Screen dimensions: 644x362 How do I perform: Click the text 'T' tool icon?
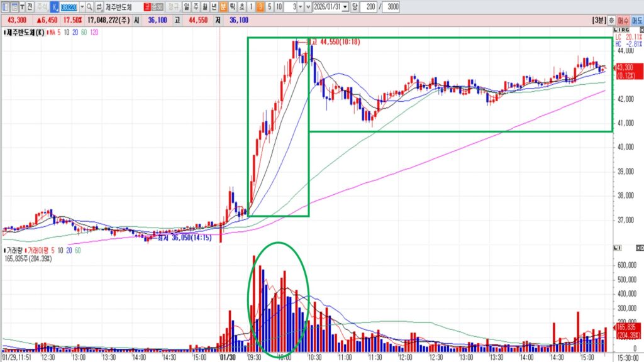23,6
